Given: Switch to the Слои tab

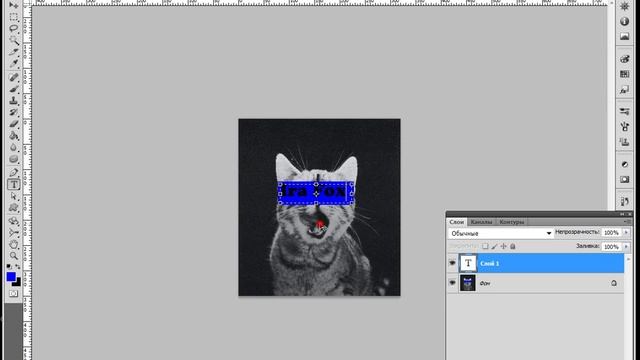Looking at the screenshot, I should pos(457,222).
